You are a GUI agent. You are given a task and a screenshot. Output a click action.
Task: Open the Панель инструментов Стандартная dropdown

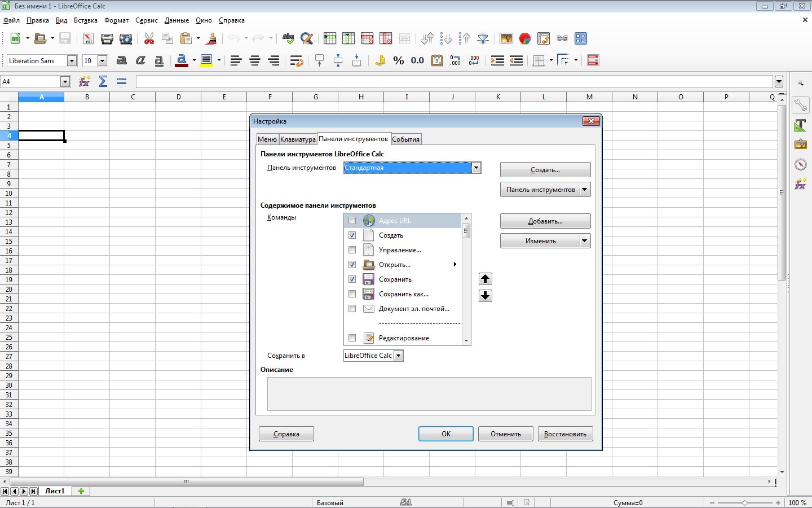pyautogui.click(x=476, y=168)
